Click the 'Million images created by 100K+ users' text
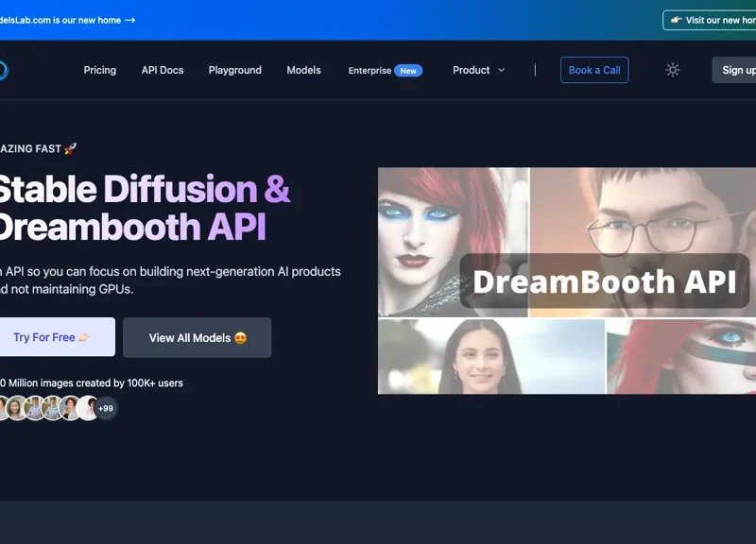The height and width of the screenshot is (544, 756). (91, 383)
